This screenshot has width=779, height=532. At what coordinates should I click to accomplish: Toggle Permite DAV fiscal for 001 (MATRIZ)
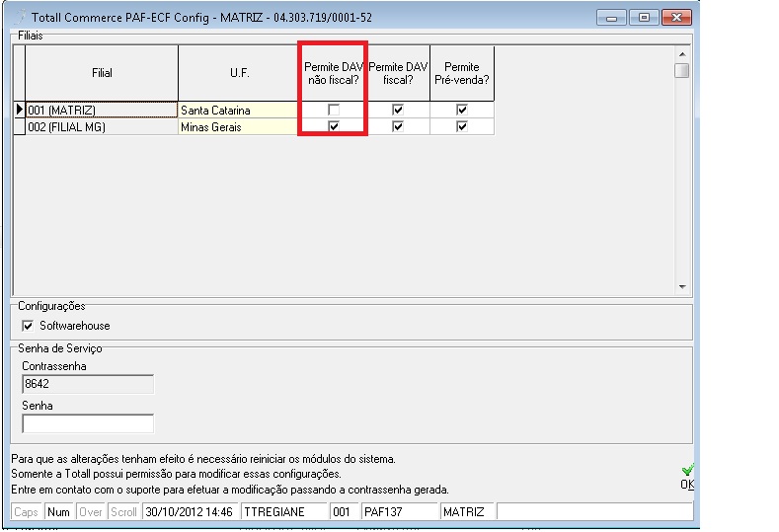pos(398,110)
